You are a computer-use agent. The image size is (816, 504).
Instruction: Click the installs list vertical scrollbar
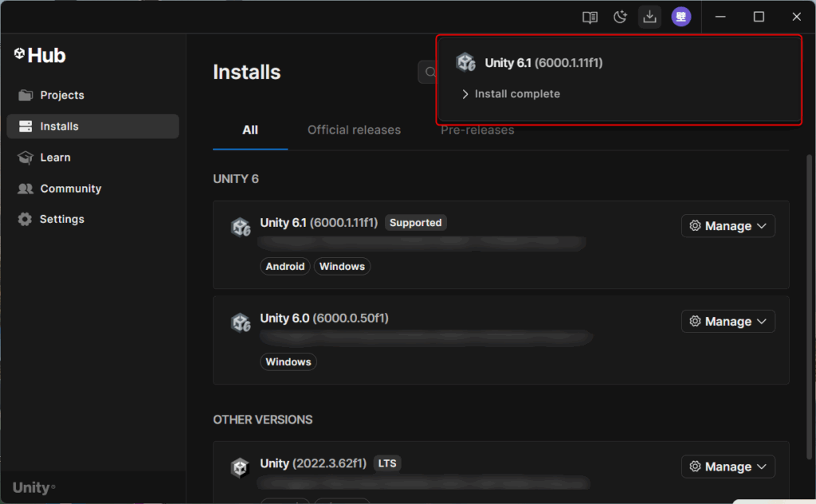[x=810, y=307]
